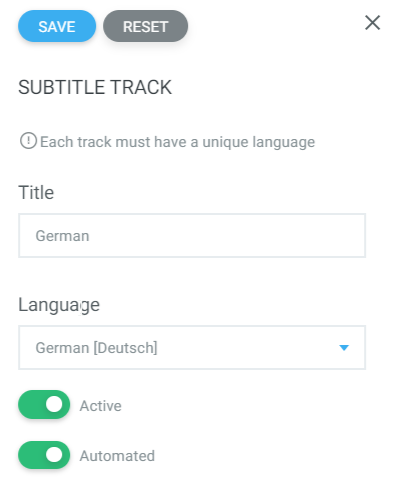Click the unique language notice text

click(177, 142)
